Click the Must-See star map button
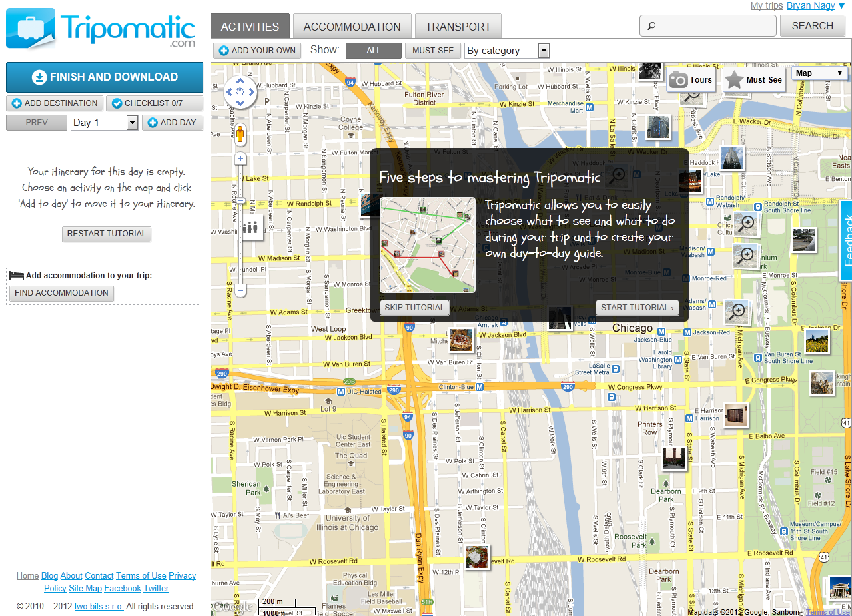This screenshot has height=616, width=852. pyautogui.click(x=754, y=80)
